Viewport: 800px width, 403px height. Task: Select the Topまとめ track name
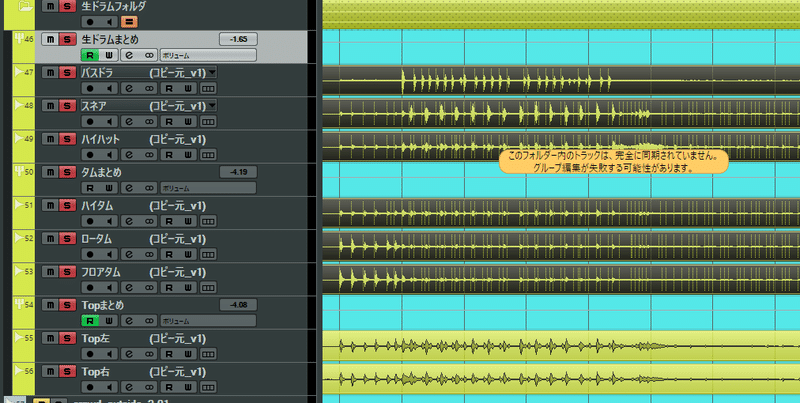[103, 305]
